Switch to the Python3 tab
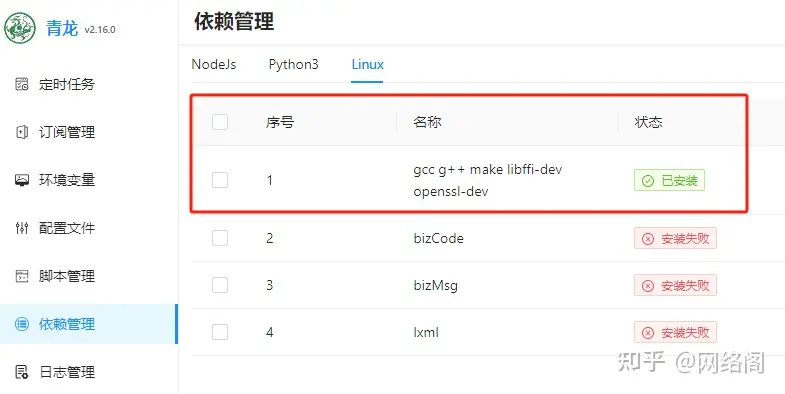785x394 pixels. 293,65
